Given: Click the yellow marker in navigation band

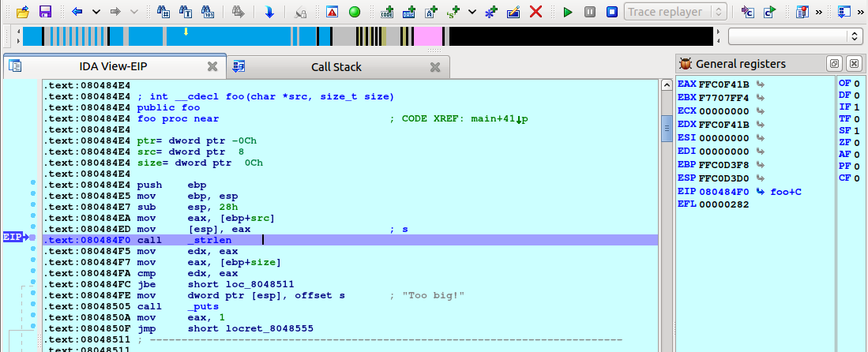Looking at the screenshot, I should tap(186, 32).
